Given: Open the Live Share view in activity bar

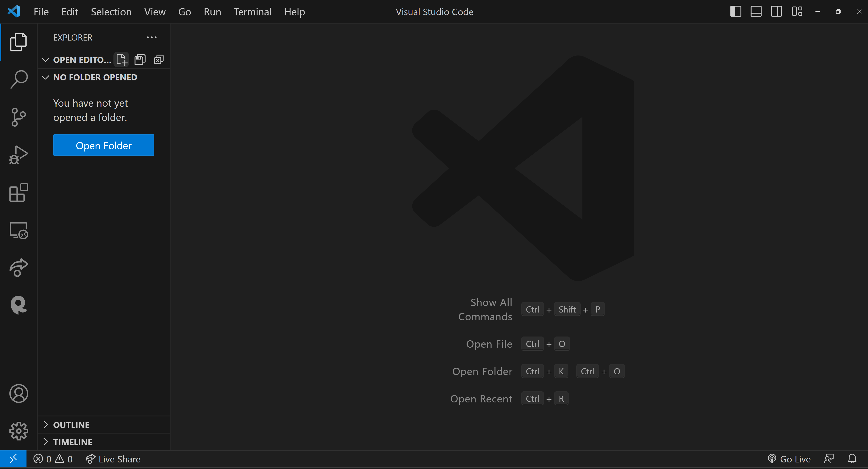Looking at the screenshot, I should 19,268.
